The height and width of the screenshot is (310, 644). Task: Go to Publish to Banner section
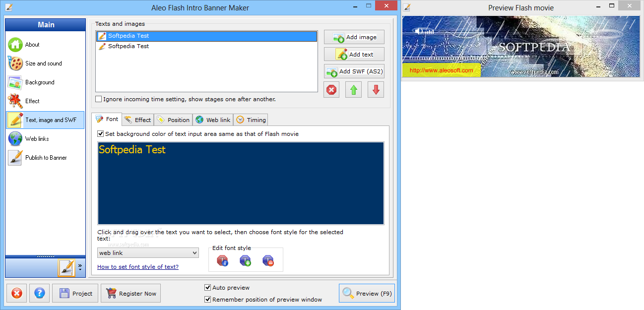[45, 158]
